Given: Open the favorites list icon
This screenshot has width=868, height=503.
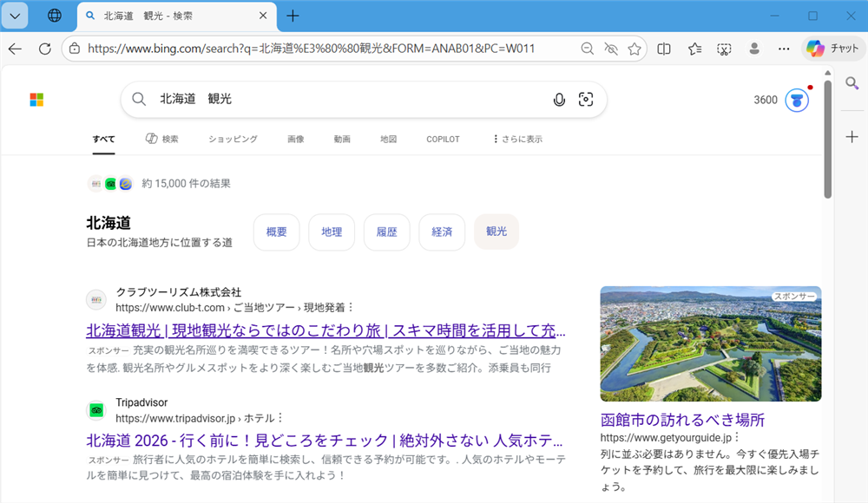Looking at the screenshot, I should click(x=694, y=49).
